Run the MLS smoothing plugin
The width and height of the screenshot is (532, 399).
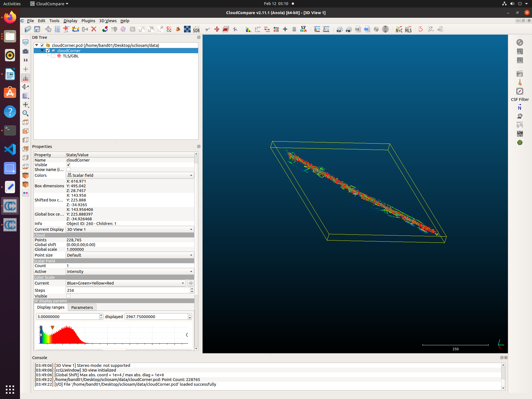(x=408, y=29)
